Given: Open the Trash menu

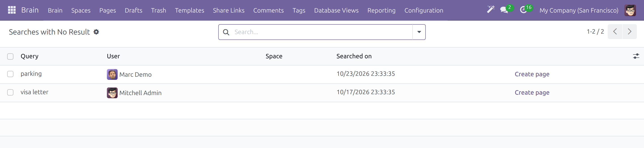Looking at the screenshot, I should coord(159,10).
